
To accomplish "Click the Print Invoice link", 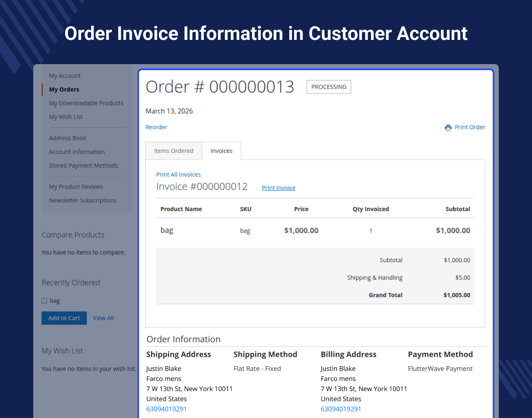I will (x=278, y=188).
